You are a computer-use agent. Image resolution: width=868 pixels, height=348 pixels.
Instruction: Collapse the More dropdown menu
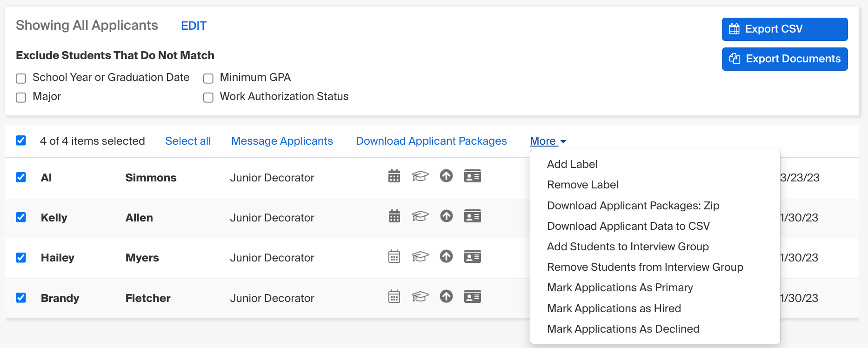coord(548,141)
